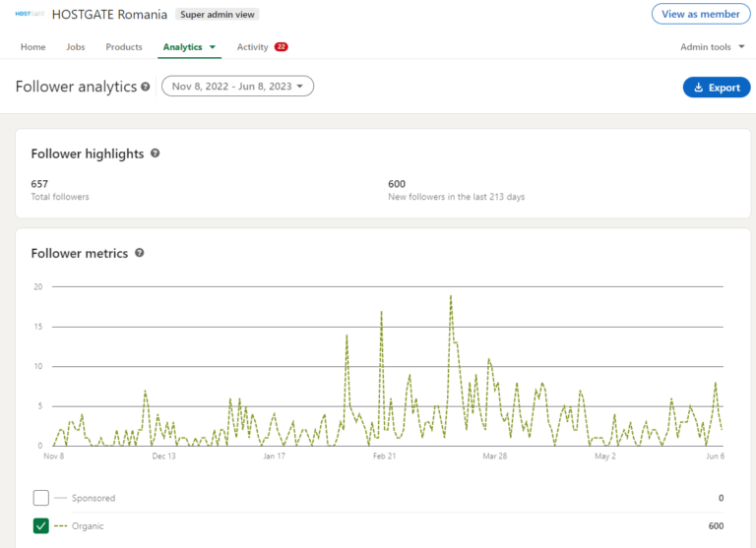
Task: Switch to the Jobs tab
Action: 76,47
